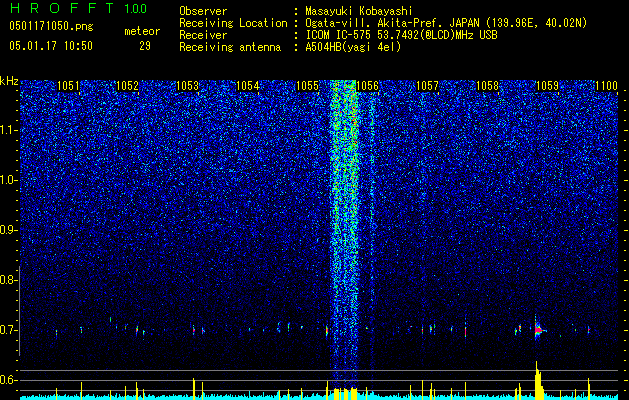Click the 1055 time marker
Screen dimensions: 629x400
click(307, 86)
